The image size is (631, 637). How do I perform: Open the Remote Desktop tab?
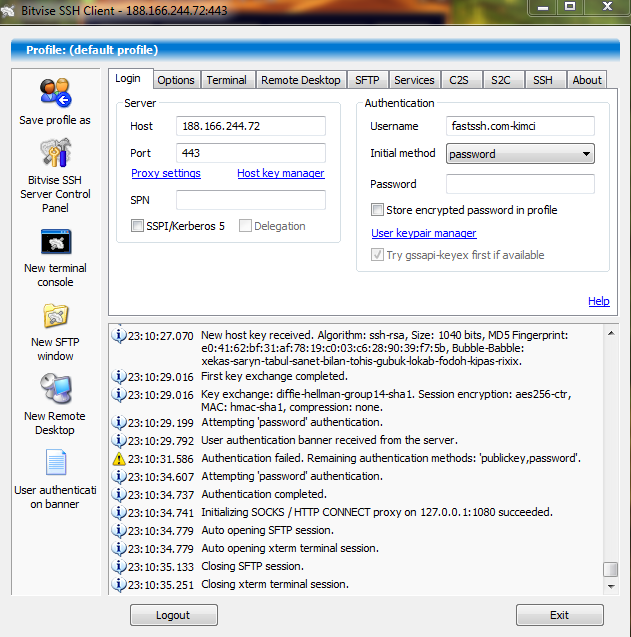coord(301,80)
